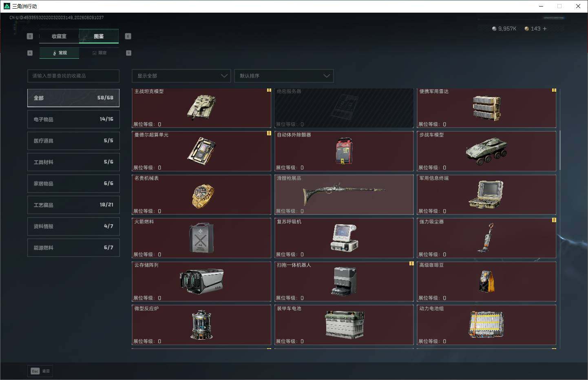Click the yellow marker on 曼德尔超算单元 card
588x380 pixels.
click(x=269, y=133)
